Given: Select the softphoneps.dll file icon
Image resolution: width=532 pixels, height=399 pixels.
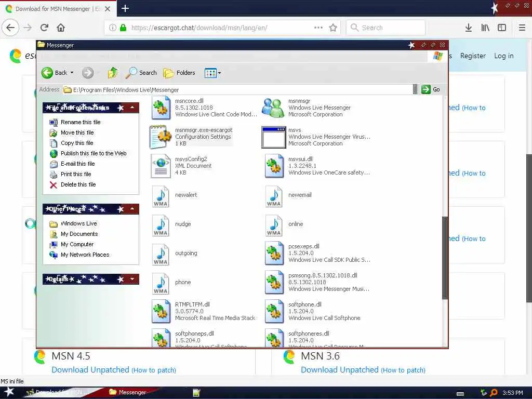Looking at the screenshot, I should pyautogui.click(x=161, y=338).
